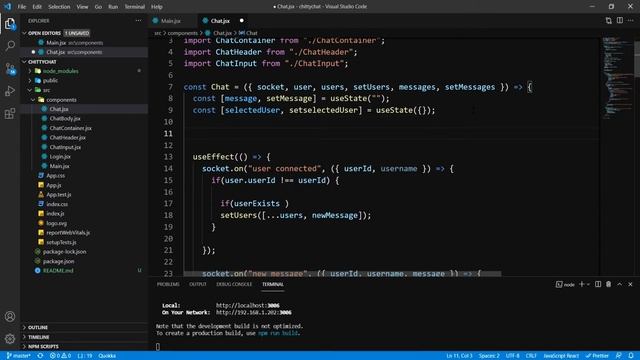Click the VS Code logo icon

point(7,7)
